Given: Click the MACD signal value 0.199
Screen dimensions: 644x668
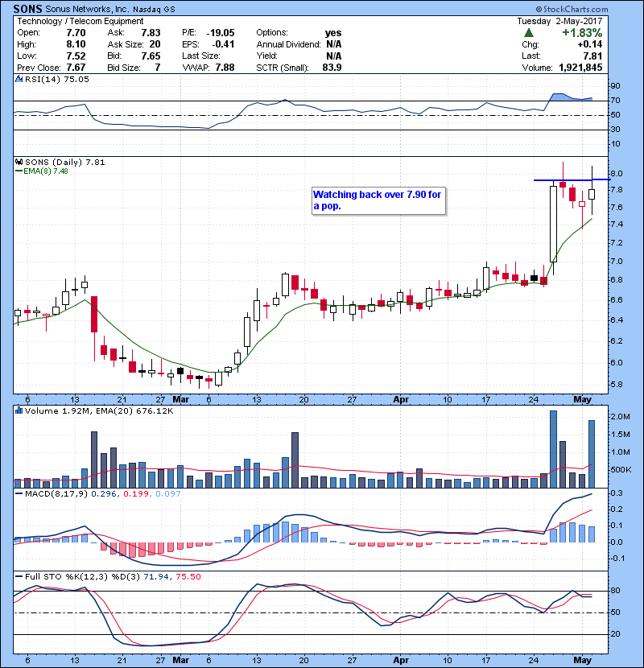Looking at the screenshot, I should tap(136, 494).
